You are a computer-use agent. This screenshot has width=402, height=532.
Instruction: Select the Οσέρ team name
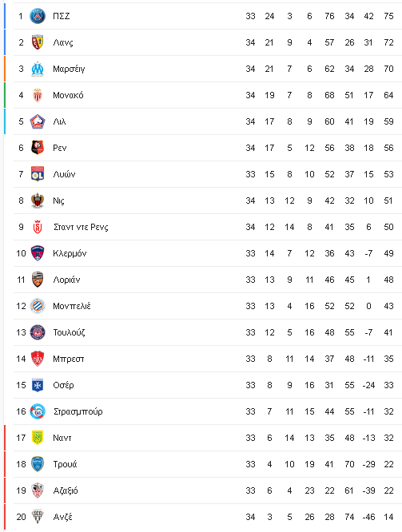pyautogui.click(x=63, y=386)
